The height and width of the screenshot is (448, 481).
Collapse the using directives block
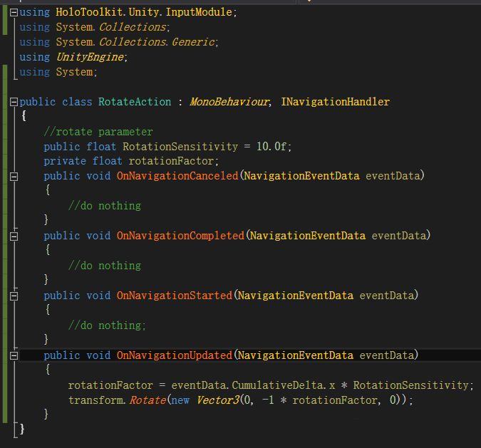[14, 12]
